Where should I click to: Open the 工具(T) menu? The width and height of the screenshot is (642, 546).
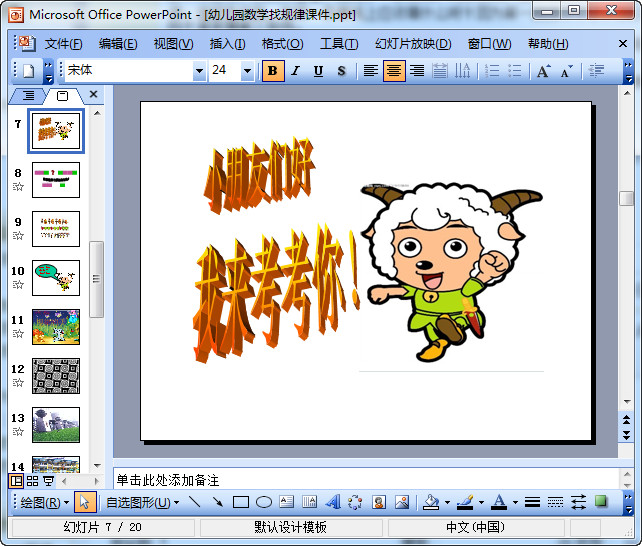339,44
